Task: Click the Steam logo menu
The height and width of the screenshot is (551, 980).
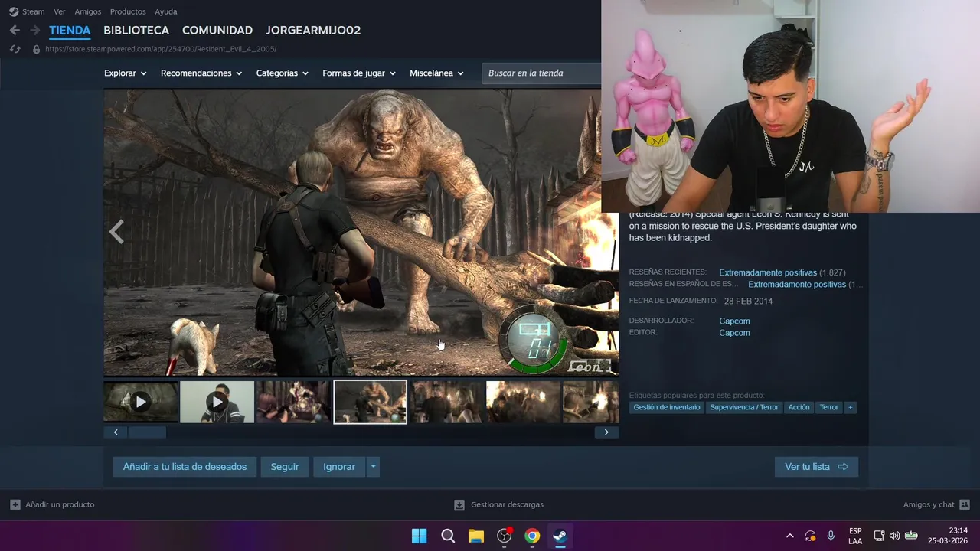Action: (x=14, y=11)
